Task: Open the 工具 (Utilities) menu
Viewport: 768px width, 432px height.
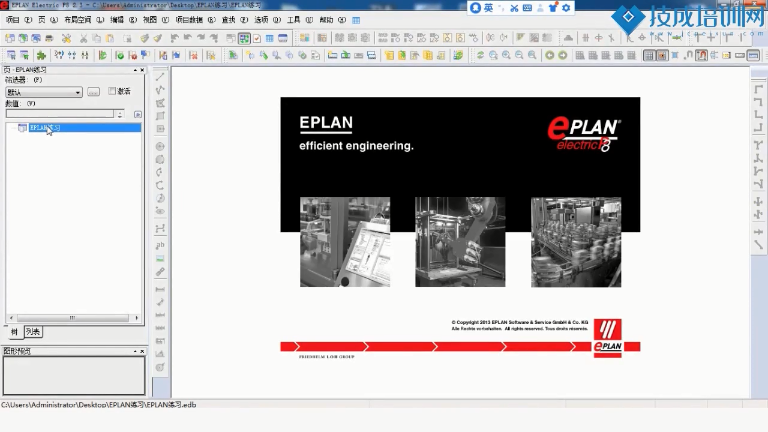Action: pos(299,20)
